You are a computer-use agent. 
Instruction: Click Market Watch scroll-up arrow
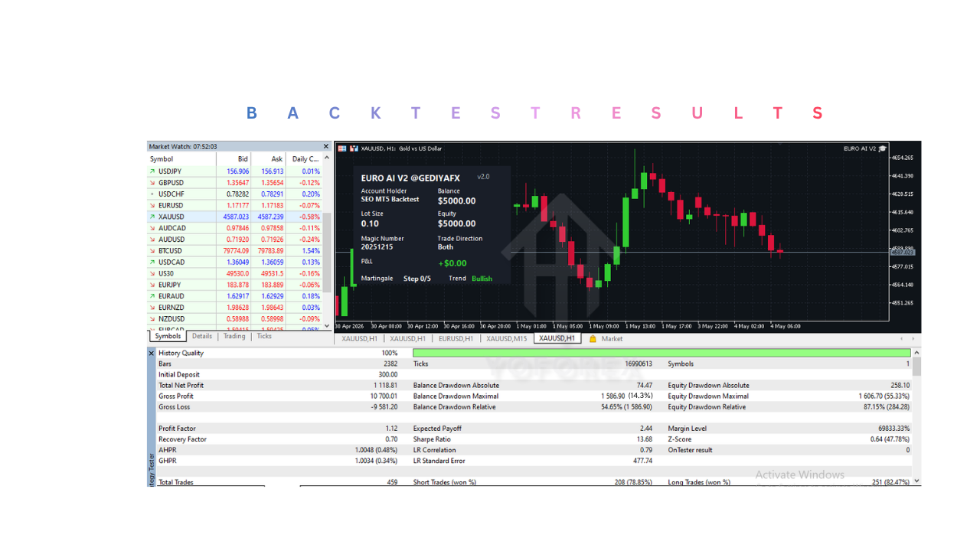(327, 158)
